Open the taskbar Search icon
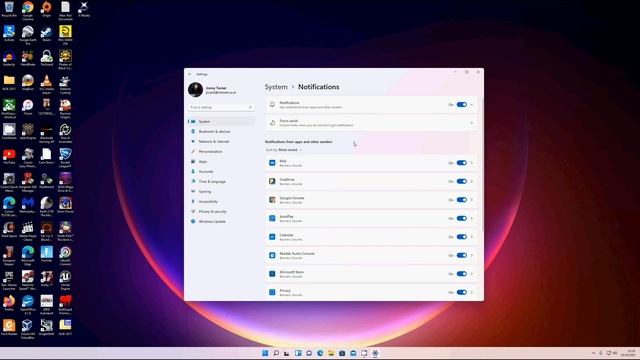 pyautogui.click(x=276, y=353)
